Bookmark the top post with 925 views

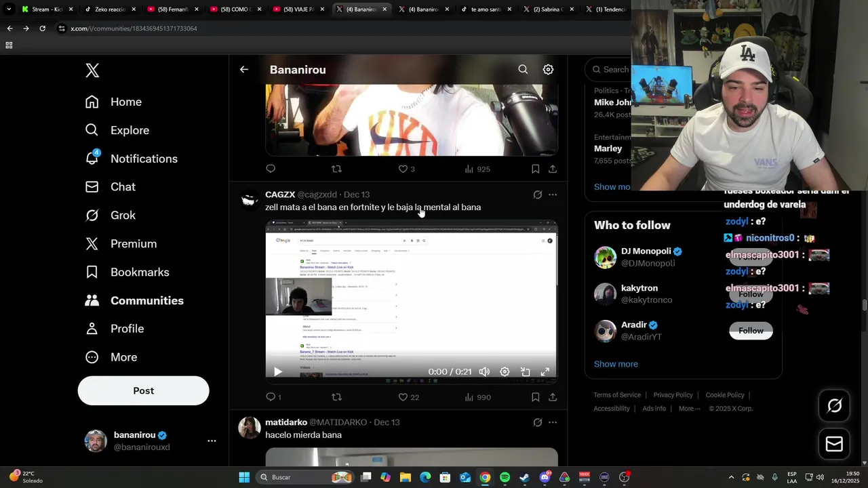535,169
